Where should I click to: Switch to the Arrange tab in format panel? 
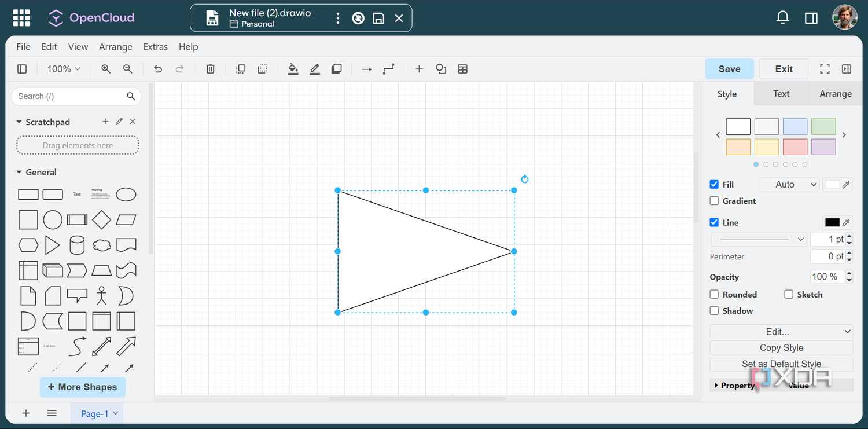coord(836,94)
